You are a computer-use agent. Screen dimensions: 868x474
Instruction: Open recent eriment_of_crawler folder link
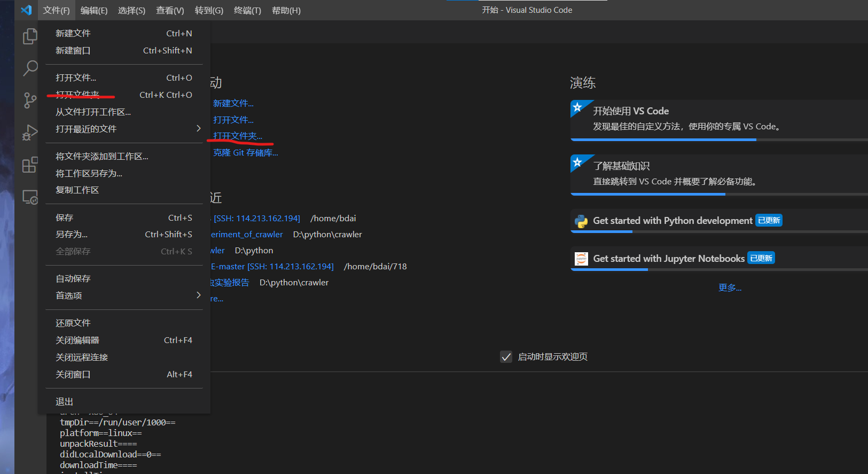coord(247,234)
